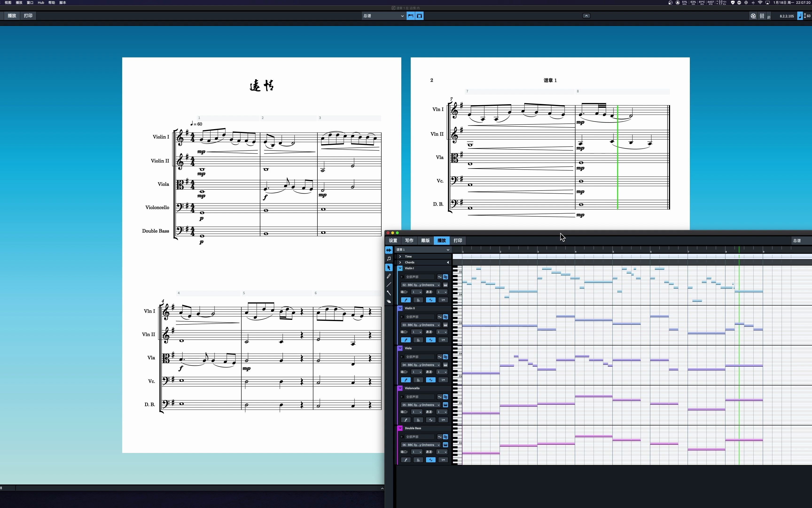The image size is (812, 508).
Task: Show histogram editor for Viola track
Action: tap(418, 380)
